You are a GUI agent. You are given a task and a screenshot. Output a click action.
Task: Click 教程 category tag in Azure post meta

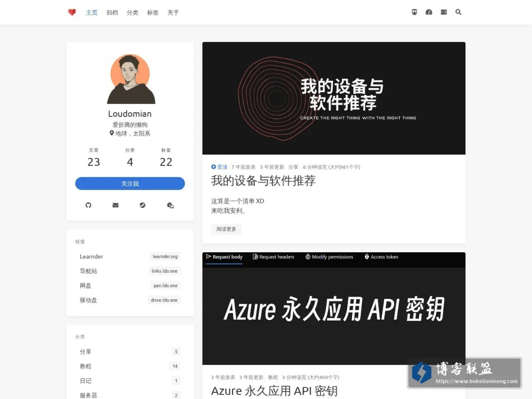pos(273,377)
